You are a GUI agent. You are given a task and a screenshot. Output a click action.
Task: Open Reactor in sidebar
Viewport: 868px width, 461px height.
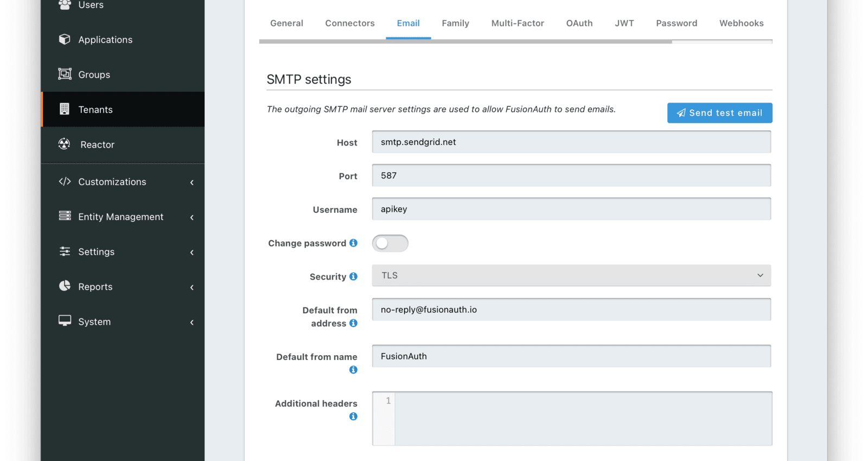[x=123, y=144]
